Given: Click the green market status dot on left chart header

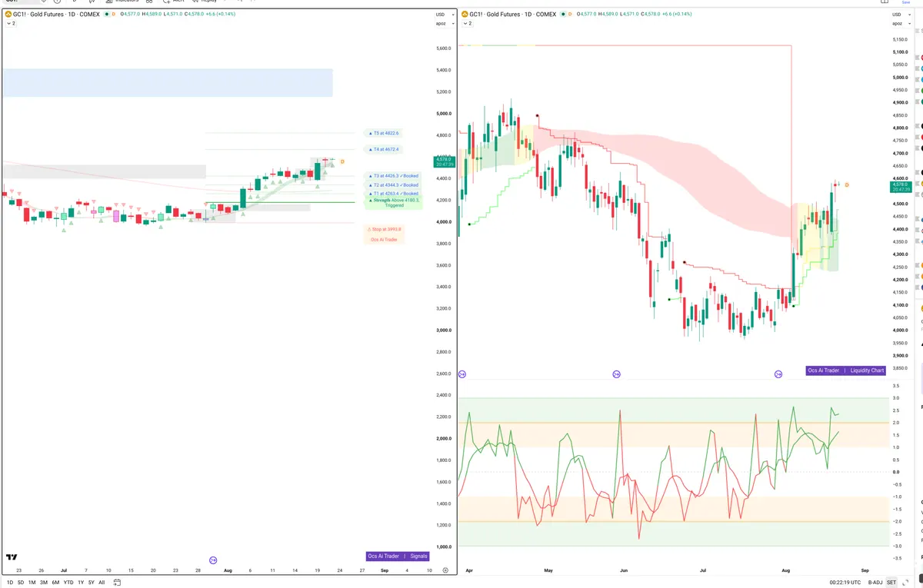Looking at the screenshot, I should 105,14.
